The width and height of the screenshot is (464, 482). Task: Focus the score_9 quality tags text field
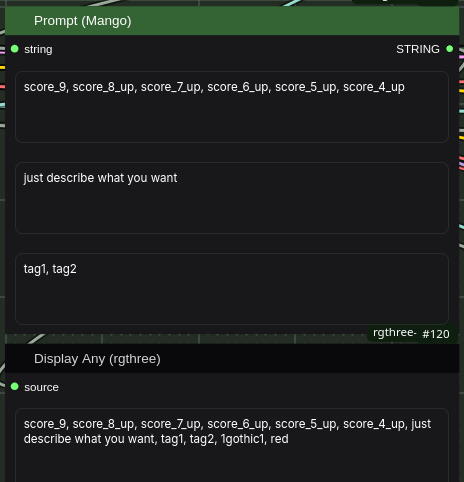232,107
